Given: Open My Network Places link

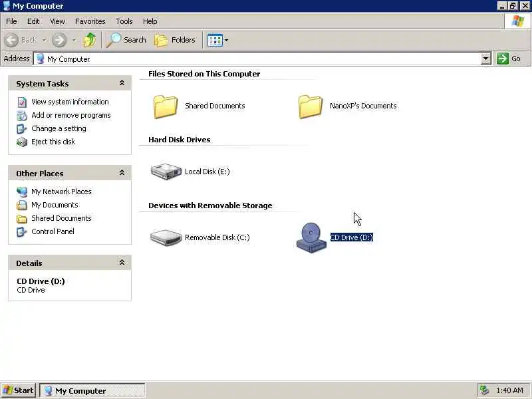Looking at the screenshot, I should pos(61,192).
